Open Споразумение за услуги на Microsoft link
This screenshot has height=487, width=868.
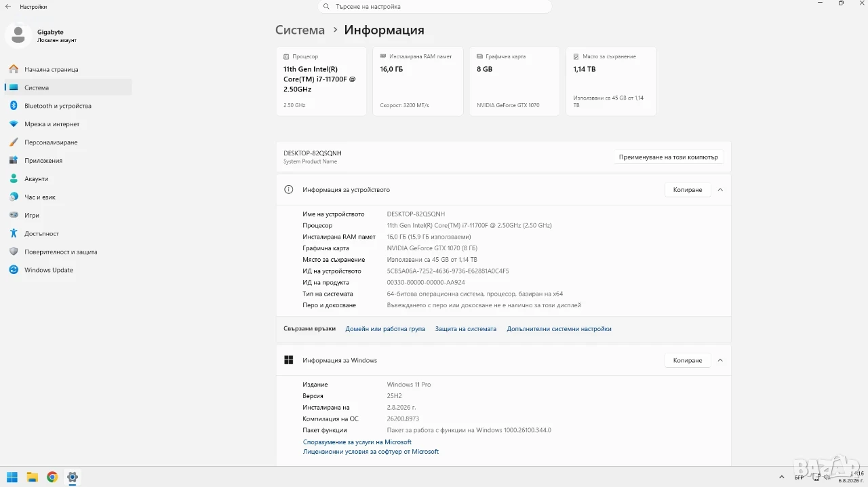(357, 442)
